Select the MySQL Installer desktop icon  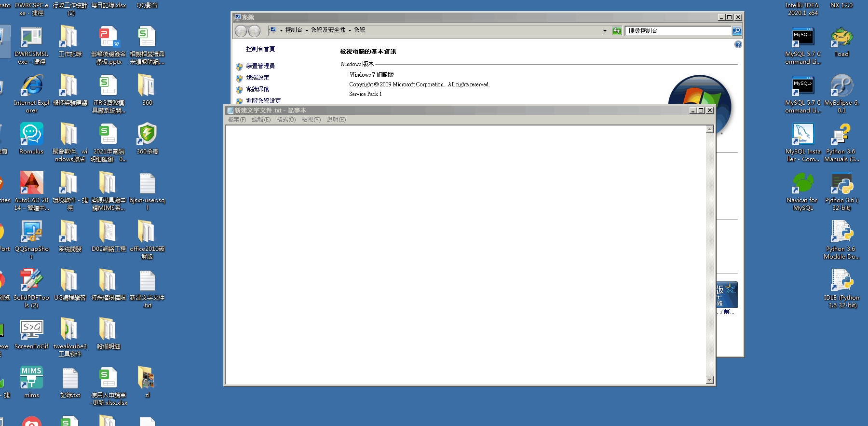click(803, 143)
